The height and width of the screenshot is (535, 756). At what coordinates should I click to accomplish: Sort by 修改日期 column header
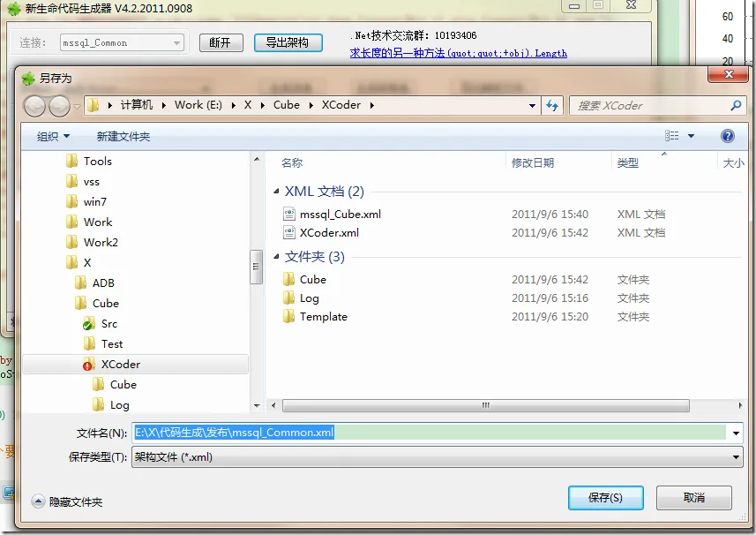[x=533, y=163]
